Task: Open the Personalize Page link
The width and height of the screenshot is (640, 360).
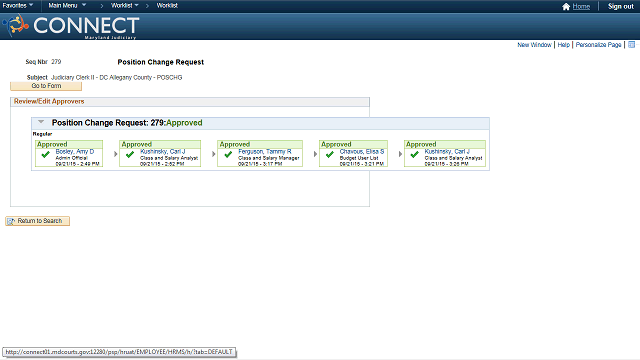Action: click(x=598, y=45)
